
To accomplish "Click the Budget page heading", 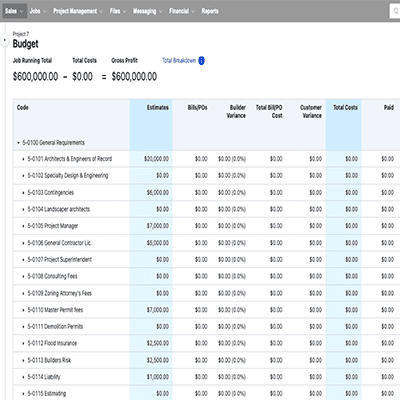I will coord(25,44).
